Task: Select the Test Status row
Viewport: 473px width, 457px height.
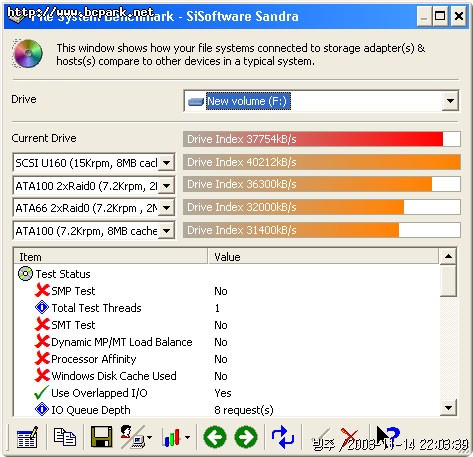Action: (63, 274)
